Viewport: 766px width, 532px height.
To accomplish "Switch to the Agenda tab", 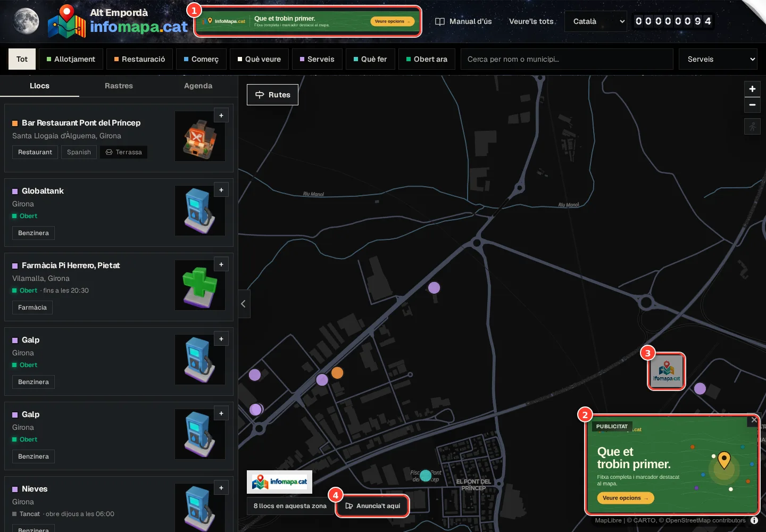I will pyautogui.click(x=198, y=86).
